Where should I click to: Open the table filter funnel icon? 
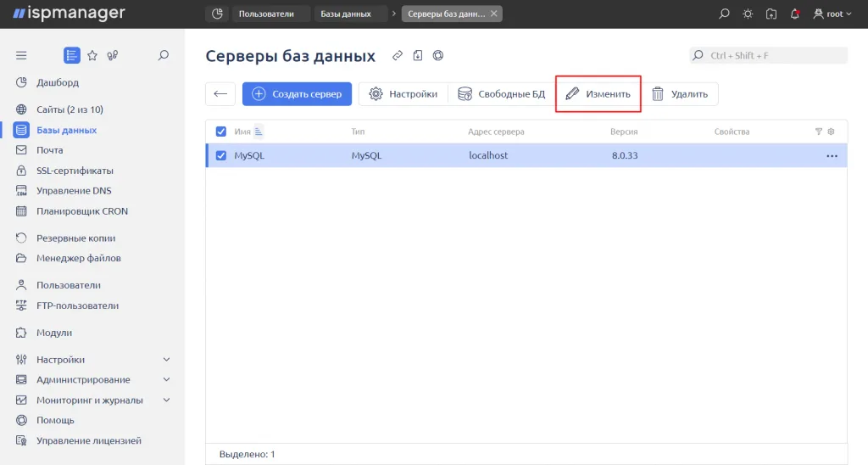[x=819, y=132]
